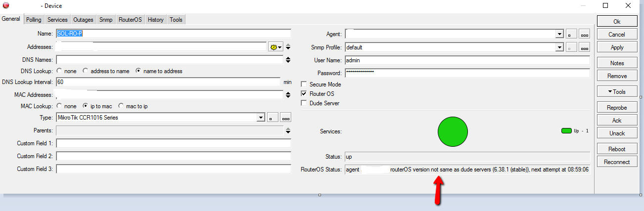Image resolution: width=644 pixels, height=211 pixels.
Task: Click the Remove button
Action: click(616, 76)
